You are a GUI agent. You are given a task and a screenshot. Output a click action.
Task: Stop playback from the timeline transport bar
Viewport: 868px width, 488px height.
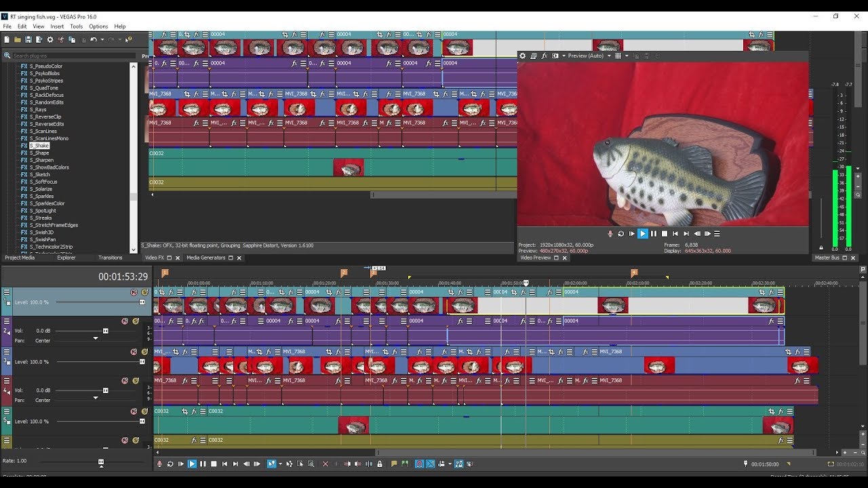214,464
